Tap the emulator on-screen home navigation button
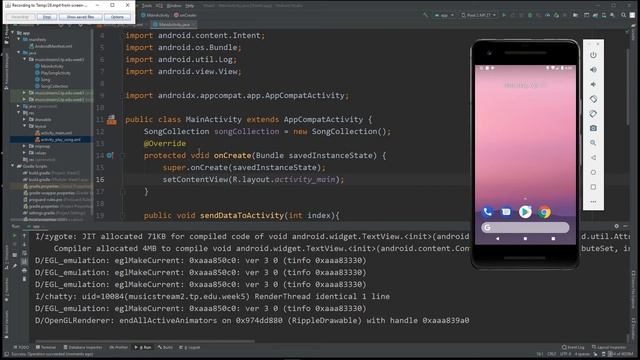Screen dimensions: 640x360 click(x=525, y=238)
